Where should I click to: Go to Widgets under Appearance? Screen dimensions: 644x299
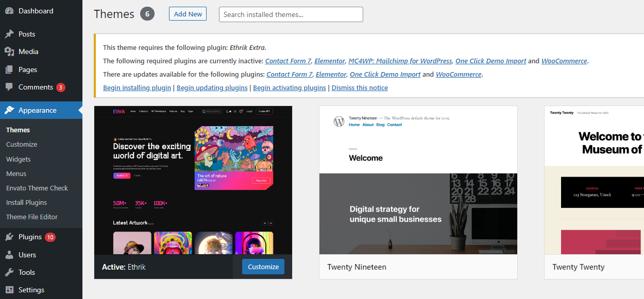19,159
